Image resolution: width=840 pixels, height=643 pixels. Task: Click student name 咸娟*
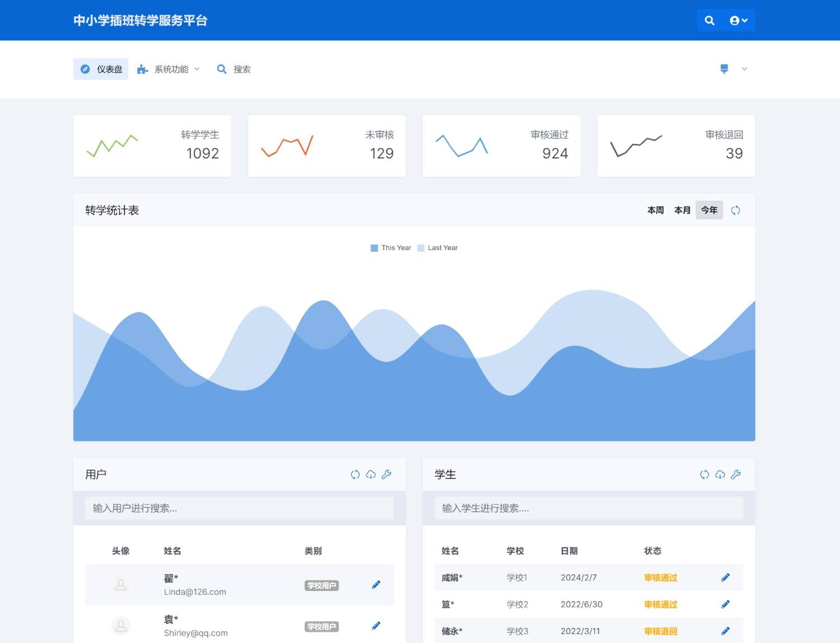[x=452, y=578]
